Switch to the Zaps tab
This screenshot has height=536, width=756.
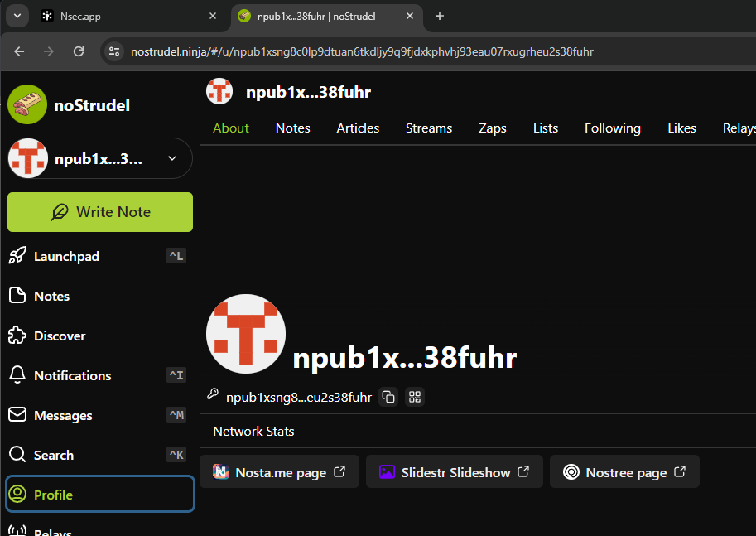click(x=492, y=128)
